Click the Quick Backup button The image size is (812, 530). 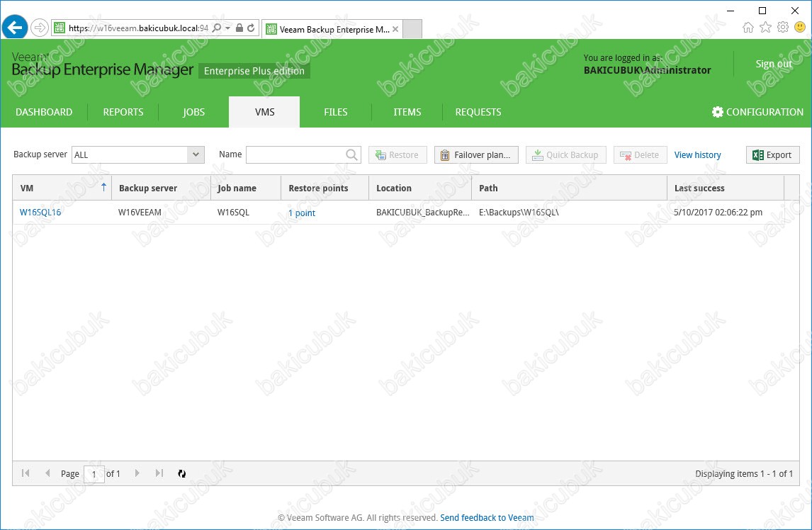[x=565, y=155]
